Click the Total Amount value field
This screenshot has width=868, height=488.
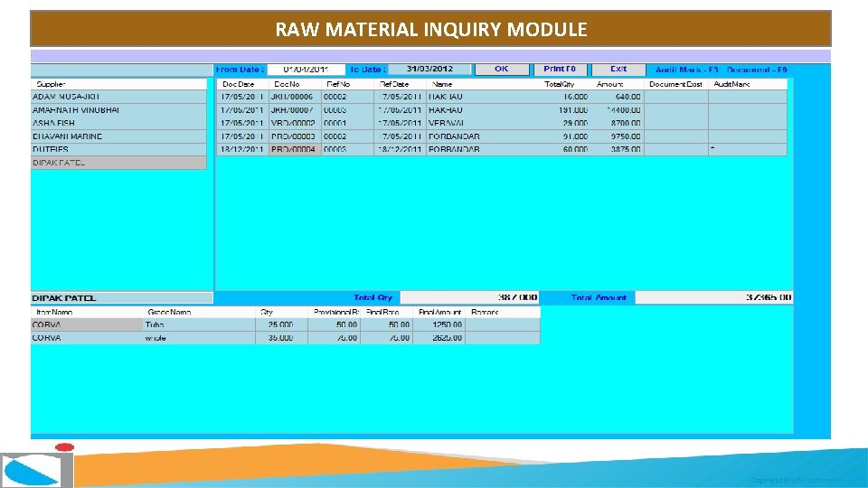pos(714,297)
